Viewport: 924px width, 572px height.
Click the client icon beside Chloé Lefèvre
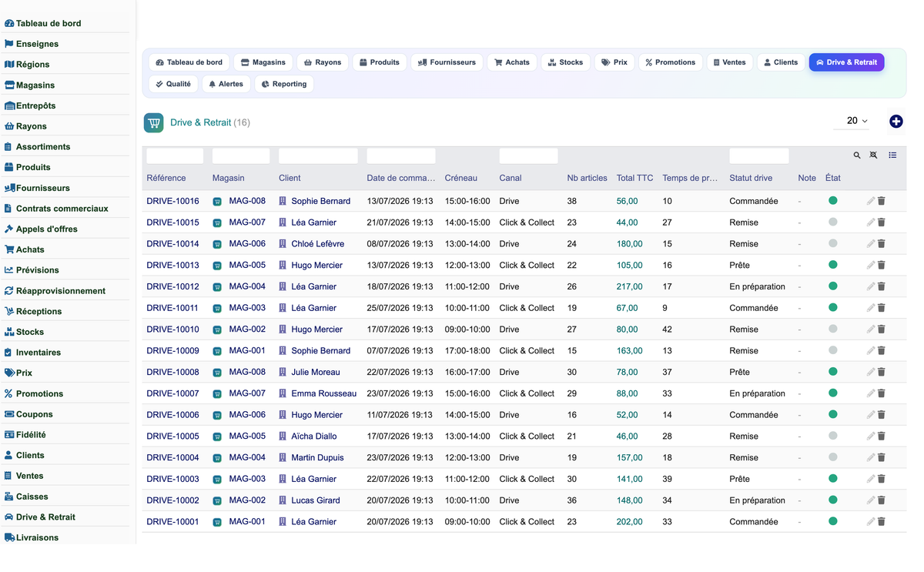(x=283, y=244)
